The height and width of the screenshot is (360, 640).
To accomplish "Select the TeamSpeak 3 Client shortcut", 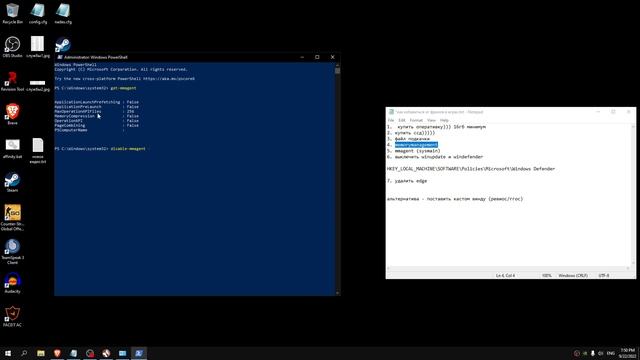I will pyautogui.click(x=12, y=251).
